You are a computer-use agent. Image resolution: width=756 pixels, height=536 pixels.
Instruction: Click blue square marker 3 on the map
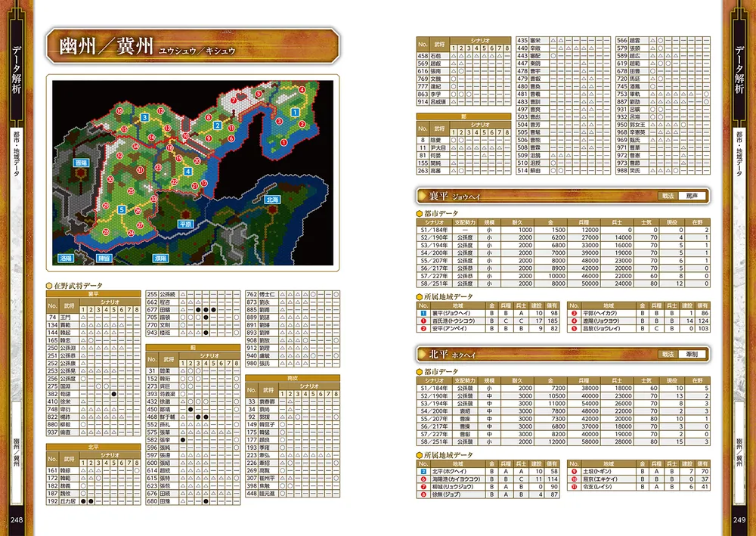144,118
